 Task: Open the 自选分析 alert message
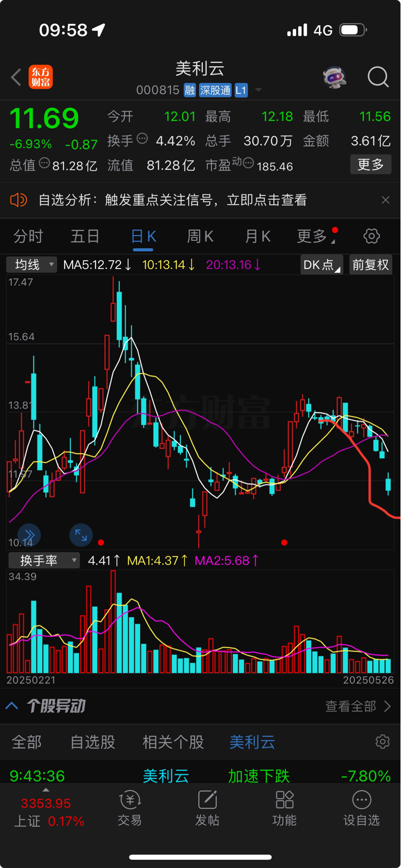tap(173, 200)
